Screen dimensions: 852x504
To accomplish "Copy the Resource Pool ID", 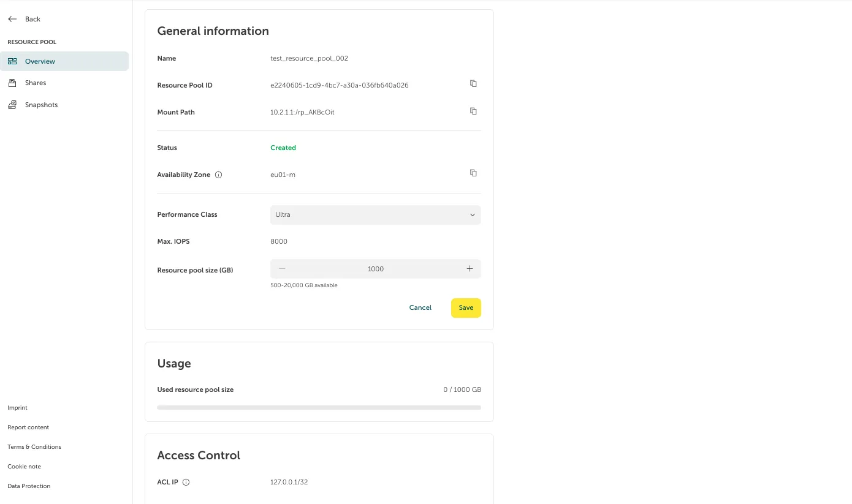I will coord(473,84).
